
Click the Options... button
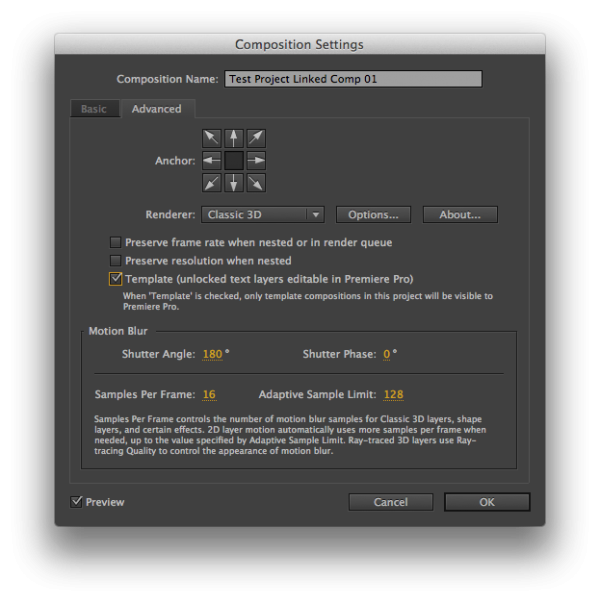click(x=373, y=214)
